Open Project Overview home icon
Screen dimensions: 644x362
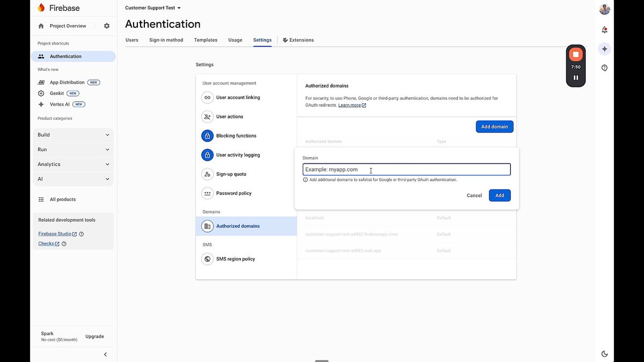pos(41,26)
